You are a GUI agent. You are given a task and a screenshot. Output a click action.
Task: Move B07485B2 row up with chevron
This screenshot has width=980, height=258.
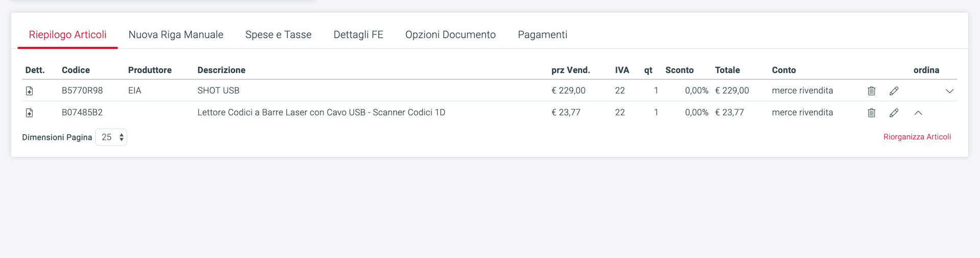pyautogui.click(x=918, y=113)
